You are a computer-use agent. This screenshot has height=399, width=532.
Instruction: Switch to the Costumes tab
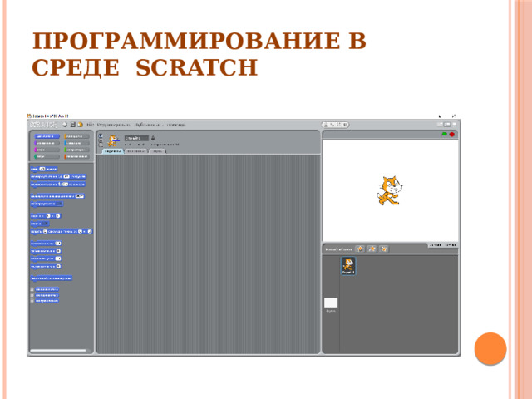136,151
